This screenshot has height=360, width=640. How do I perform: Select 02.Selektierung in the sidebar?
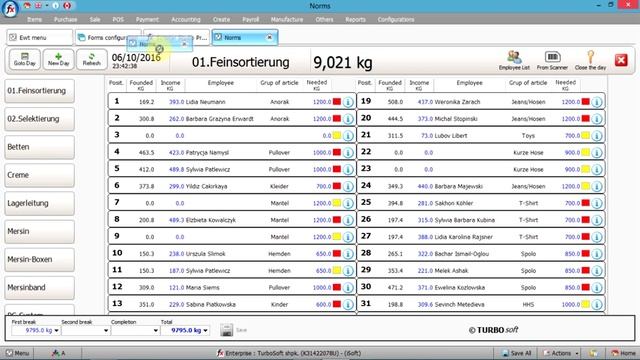39,119
